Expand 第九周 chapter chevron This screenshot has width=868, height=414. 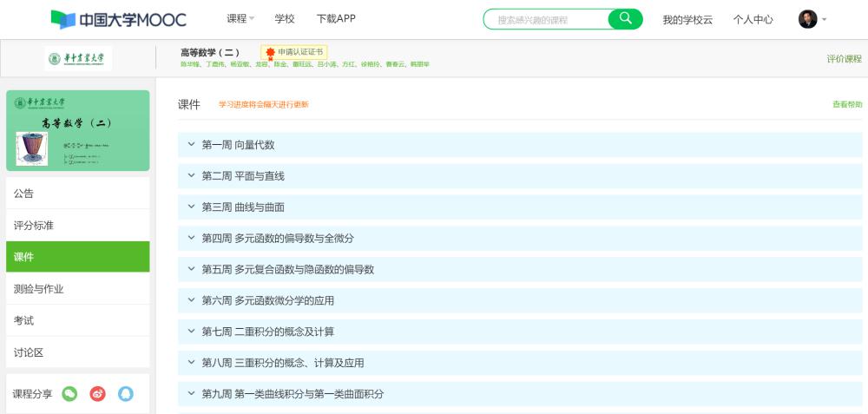coord(192,393)
